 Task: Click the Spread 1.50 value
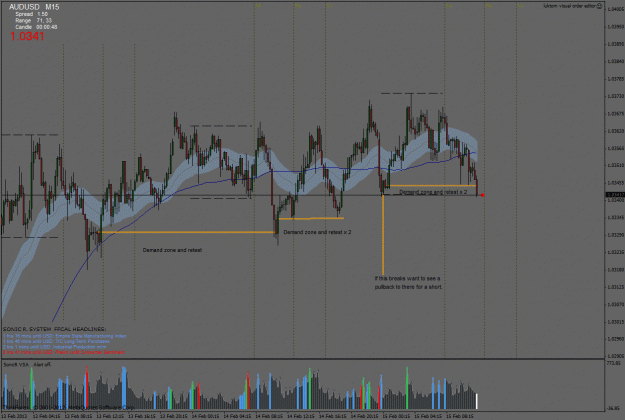(31, 14)
